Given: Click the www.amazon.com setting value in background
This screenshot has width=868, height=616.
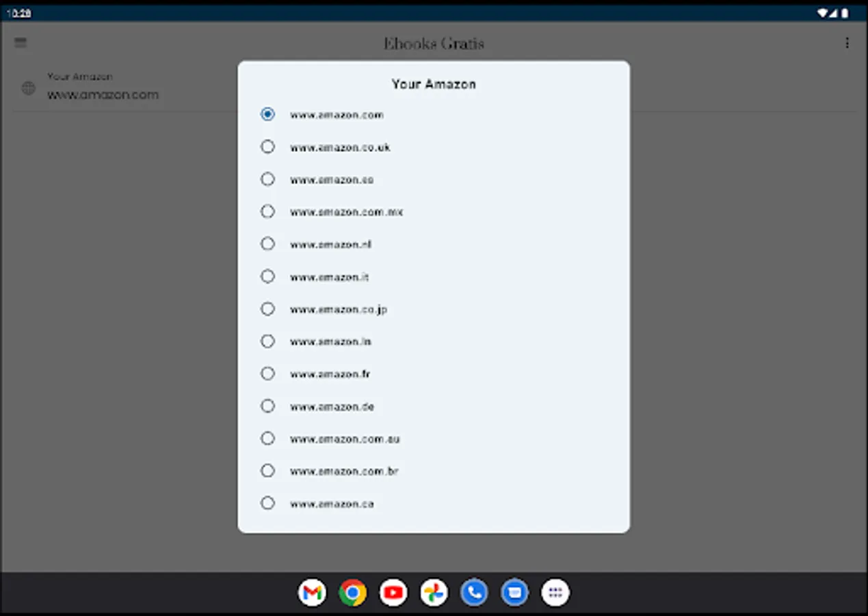Looking at the screenshot, I should (103, 95).
